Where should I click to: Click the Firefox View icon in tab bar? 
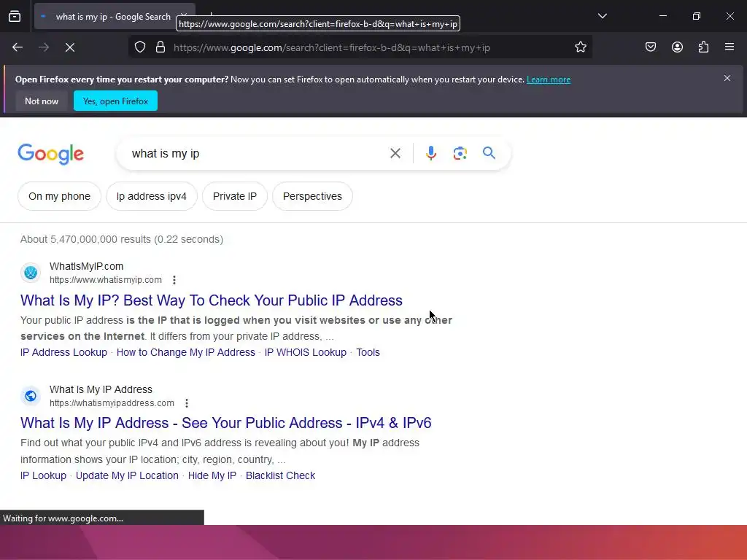coord(15,16)
